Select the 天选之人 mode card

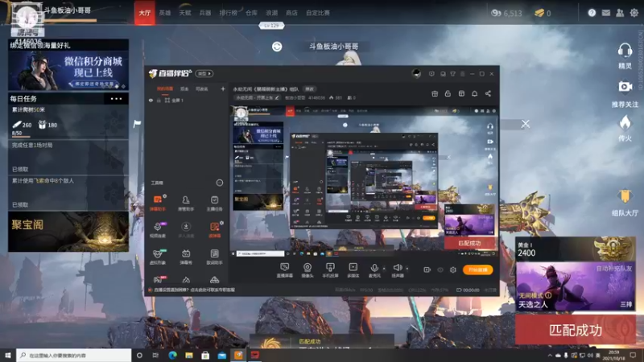pos(576,286)
